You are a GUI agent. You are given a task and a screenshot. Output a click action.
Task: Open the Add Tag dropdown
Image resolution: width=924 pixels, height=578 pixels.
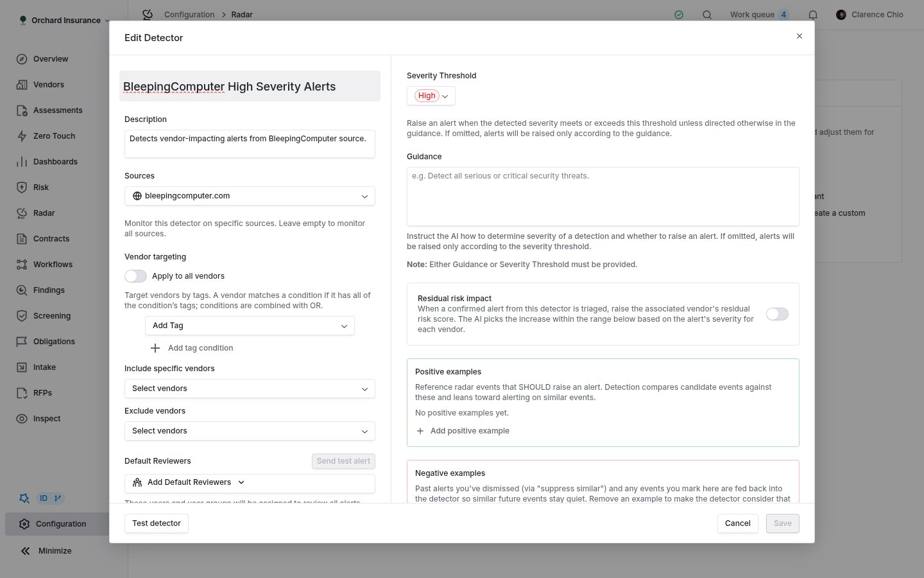pyautogui.click(x=250, y=326)
